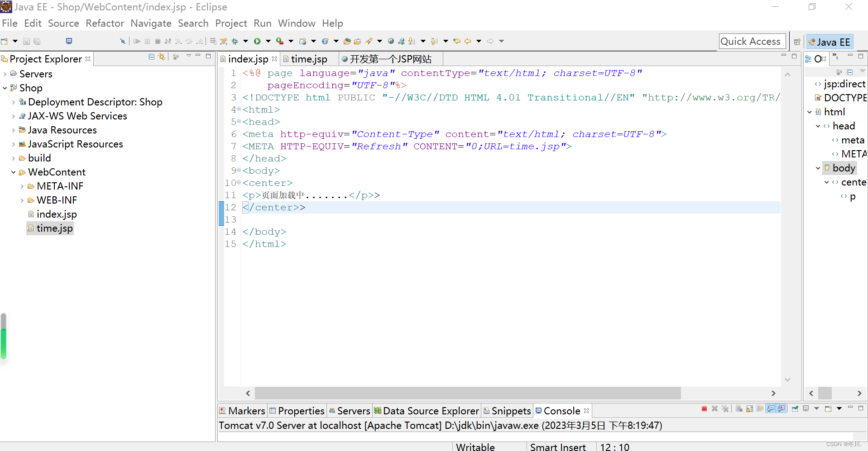Click Collapse All in Project Explorer
This screenshot has width=868, height=451.
click(152, 57)
